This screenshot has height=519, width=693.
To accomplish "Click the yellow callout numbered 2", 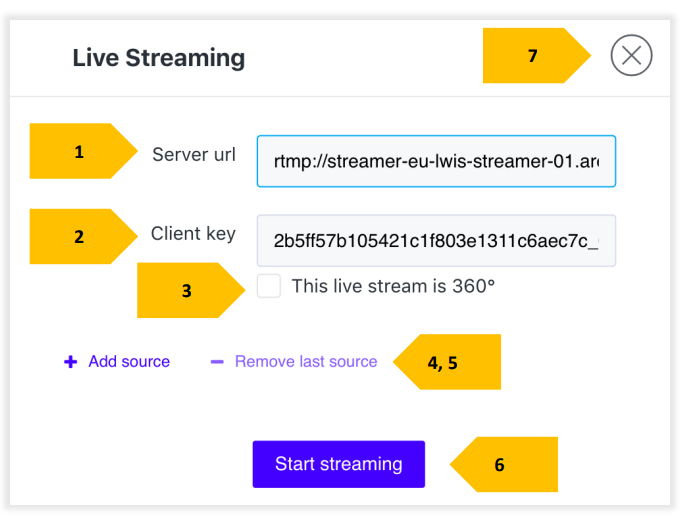I will coord(80,237).
